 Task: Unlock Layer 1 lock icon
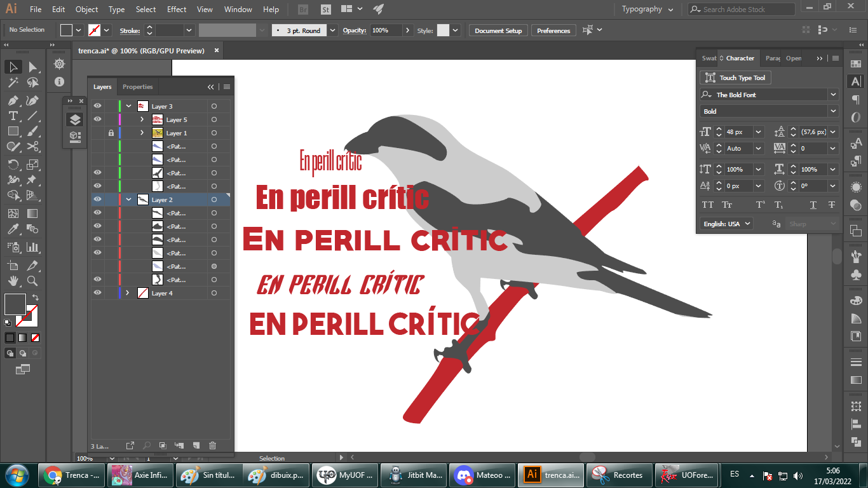[111, 133]
